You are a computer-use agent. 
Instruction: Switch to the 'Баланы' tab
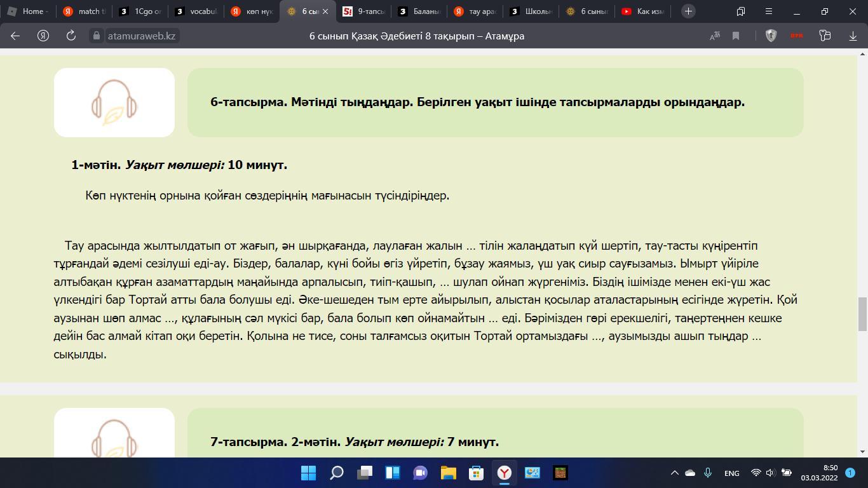419,11
